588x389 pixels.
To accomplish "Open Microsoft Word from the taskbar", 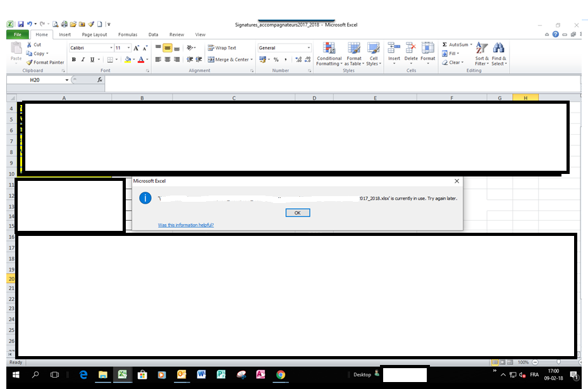I will (x=202, y=374).
